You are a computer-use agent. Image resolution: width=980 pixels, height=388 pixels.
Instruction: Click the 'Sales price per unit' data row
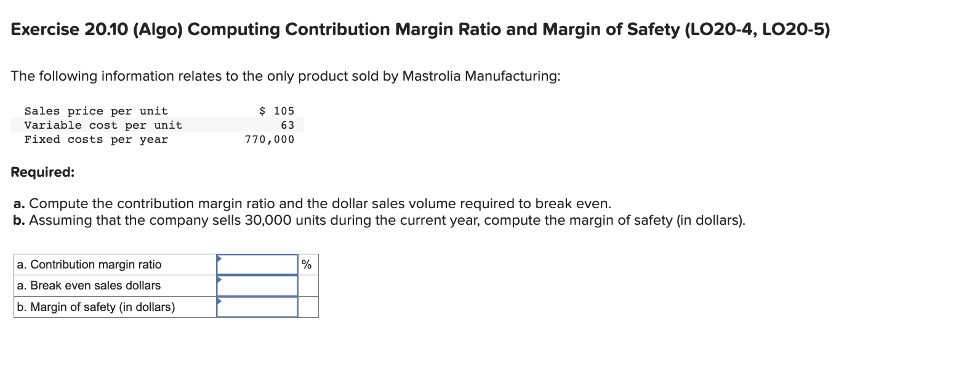[158, 111]
